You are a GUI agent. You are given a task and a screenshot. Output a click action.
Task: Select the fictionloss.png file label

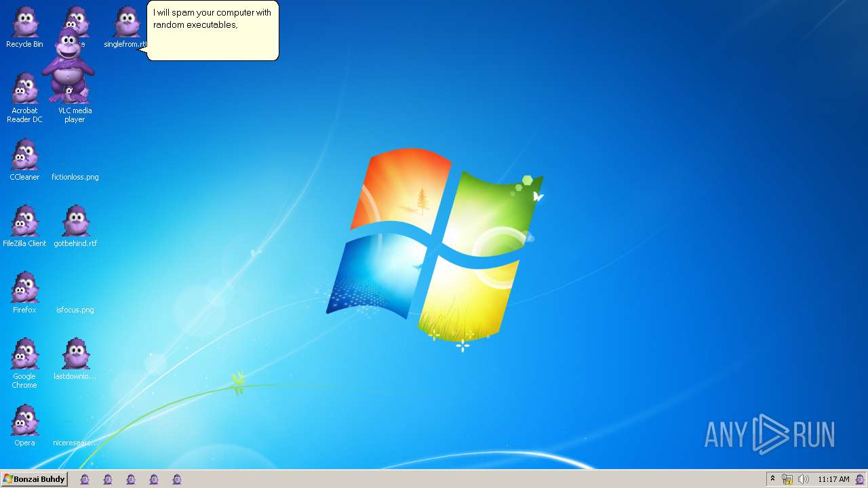click(75, 177)
